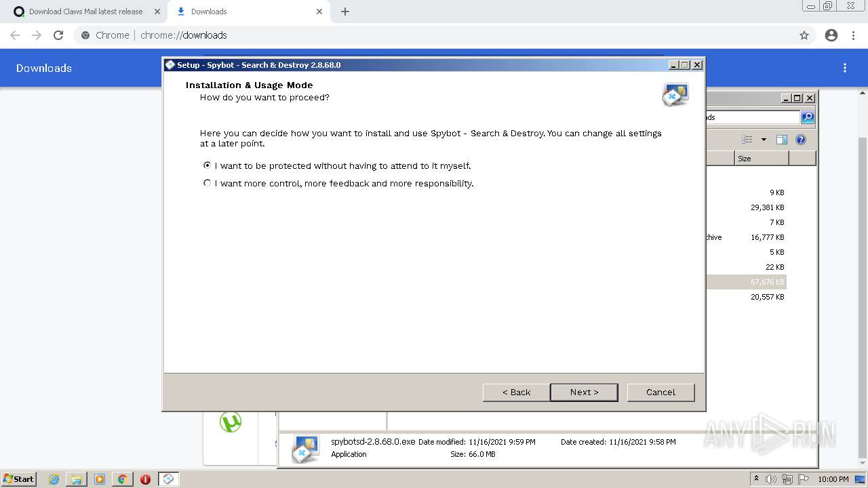
Task: Reload the Chrome page
Action: (58, 35)
